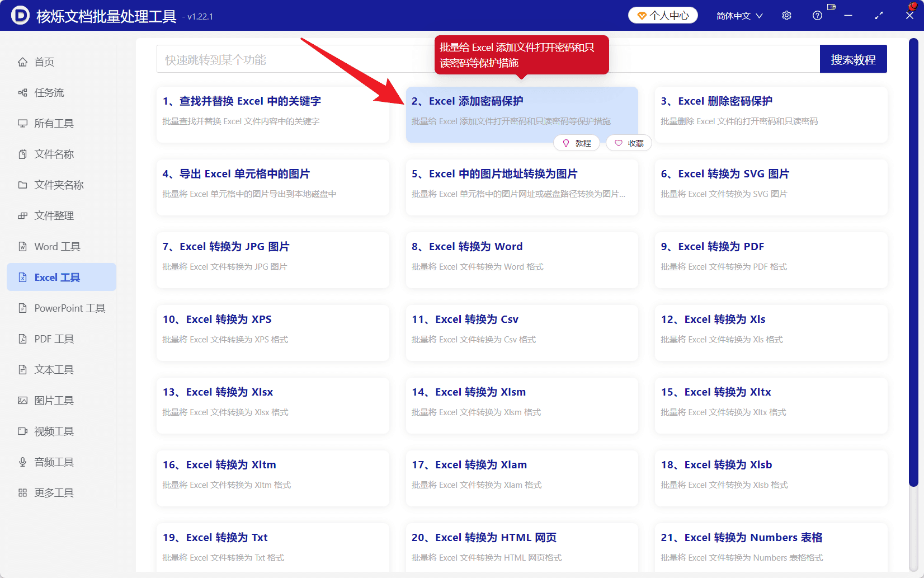Click the task flow icon beside 任务流
The height and width of the screenshot is (578, 924).
pyautogui.click(x=22, y=93)
